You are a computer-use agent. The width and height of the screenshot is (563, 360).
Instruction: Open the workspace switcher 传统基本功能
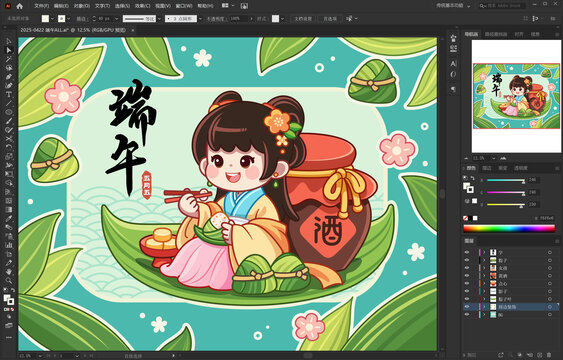(x=453, y=6)
